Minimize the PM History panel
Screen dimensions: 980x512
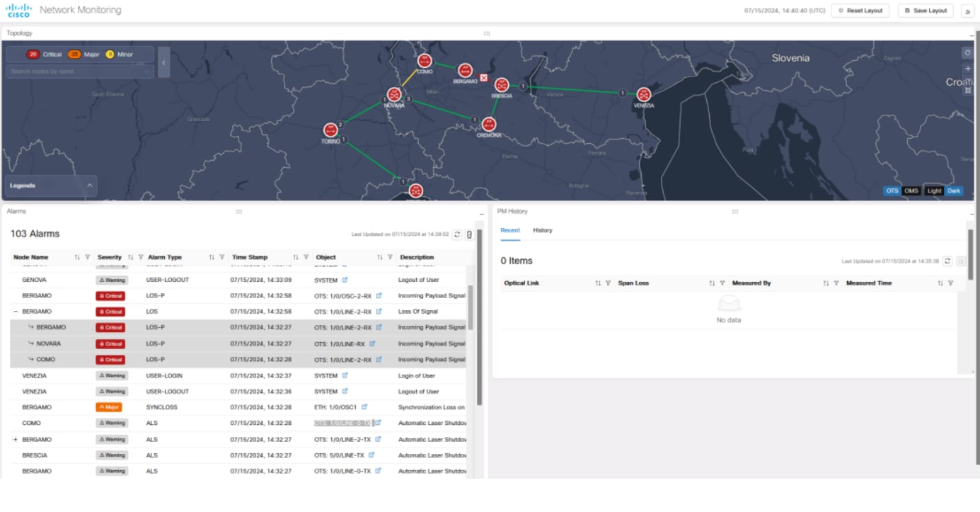click(971, 213)
